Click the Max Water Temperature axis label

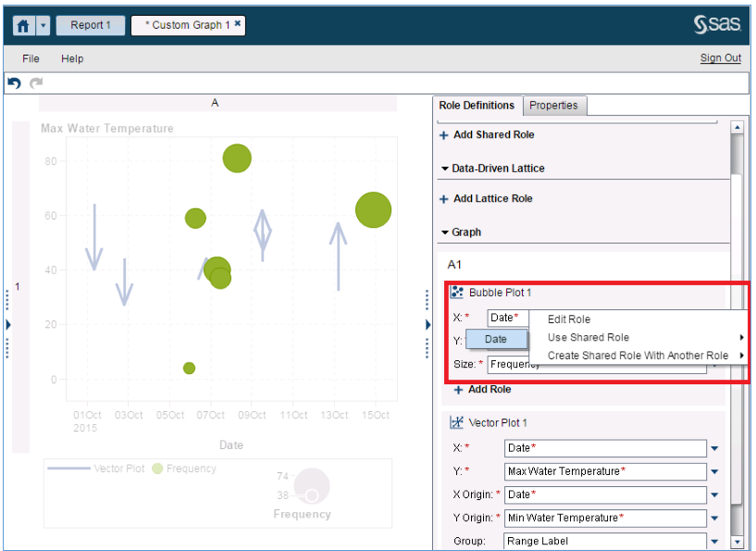pos(107,129)
